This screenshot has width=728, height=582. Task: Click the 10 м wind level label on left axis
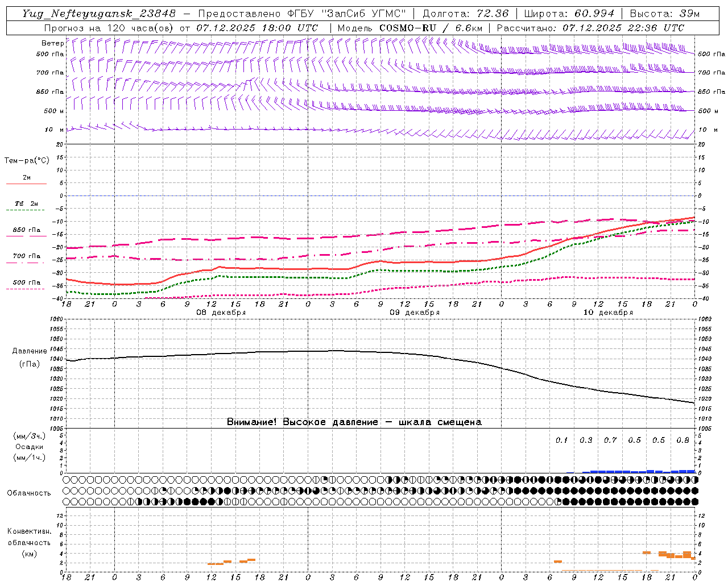pos(55,130)
